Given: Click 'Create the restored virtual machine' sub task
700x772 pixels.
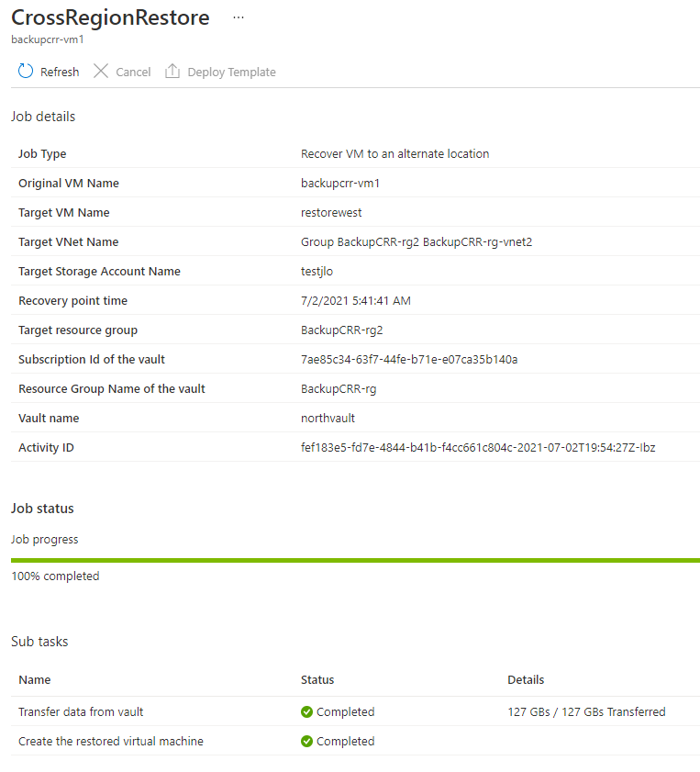Looking at the screenshot, I should click(111, 742).
